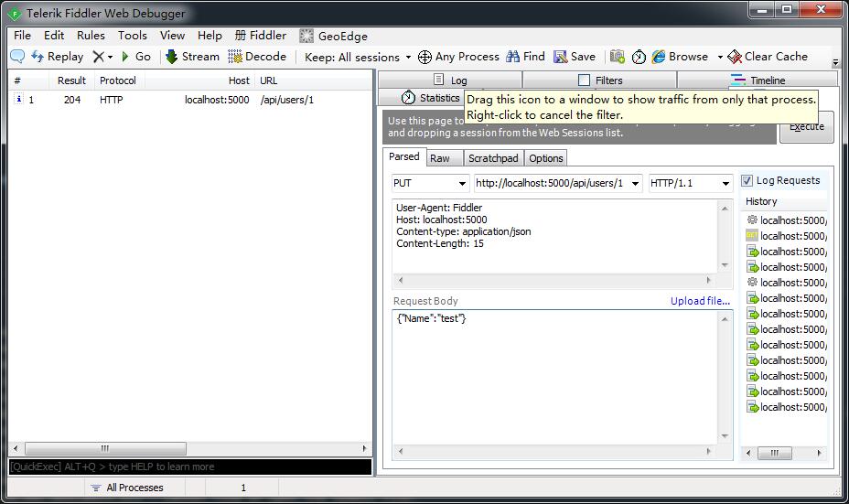
Task: Select the Parsed composer tab
Action: 404,156
